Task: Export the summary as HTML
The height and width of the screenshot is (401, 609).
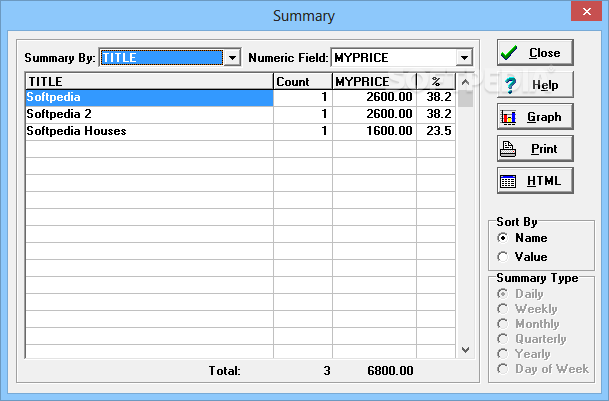Action: click(x=535, y=181)
